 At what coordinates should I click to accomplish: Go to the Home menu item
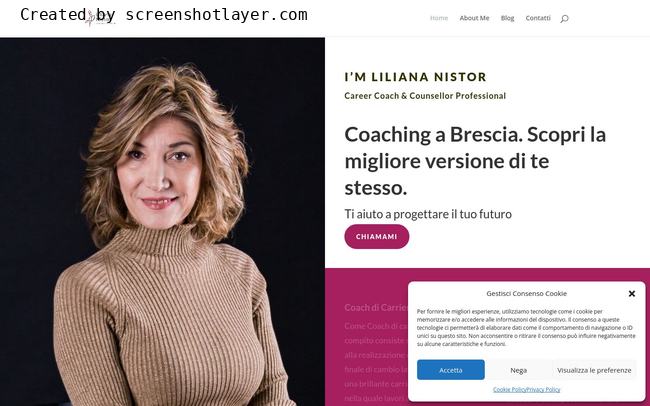click(439, 18)
